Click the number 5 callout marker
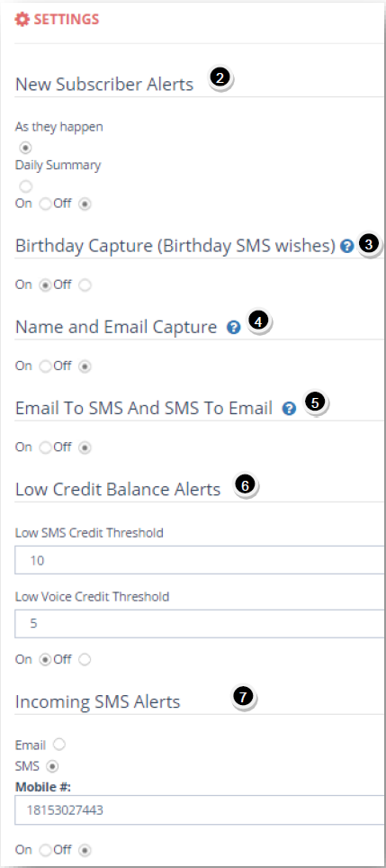Viewport: 386px width, 868px height. pyautogui.click(x=315, y=402)
